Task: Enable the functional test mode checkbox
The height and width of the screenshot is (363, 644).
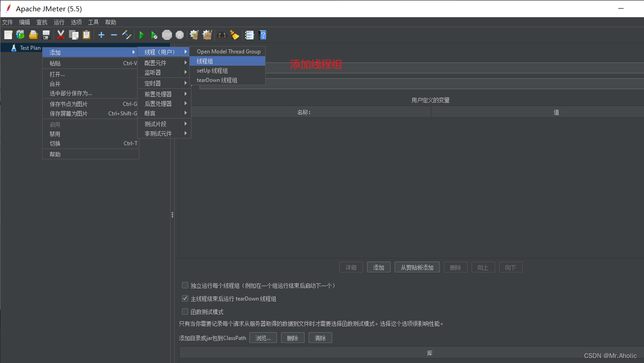Action: click(x=185, y=312)
